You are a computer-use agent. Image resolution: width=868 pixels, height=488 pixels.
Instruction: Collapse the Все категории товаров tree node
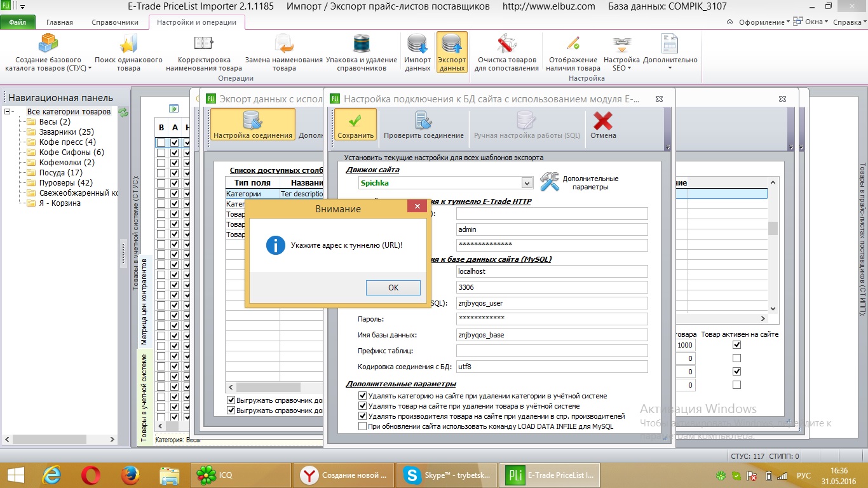pos(8,112)
